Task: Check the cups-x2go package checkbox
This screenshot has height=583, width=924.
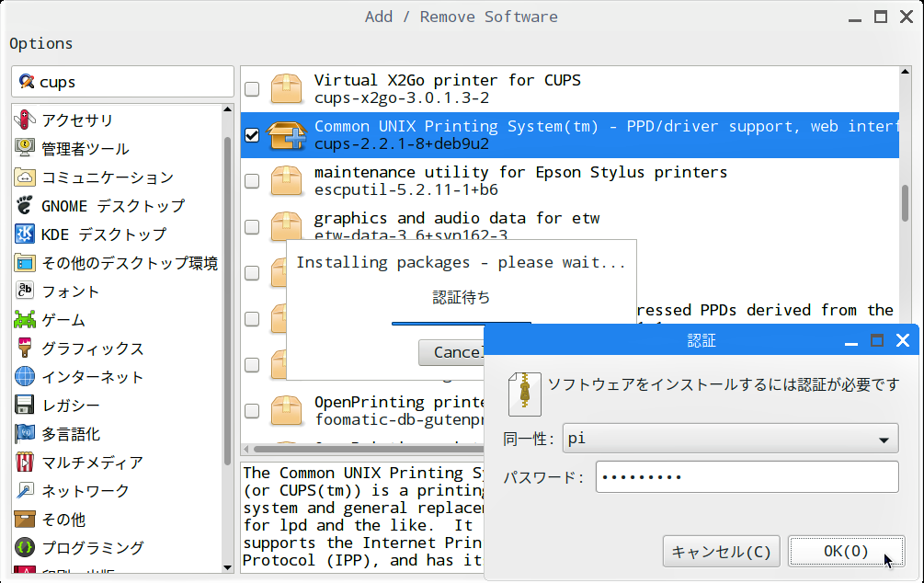Action: (x=252, y=88)
